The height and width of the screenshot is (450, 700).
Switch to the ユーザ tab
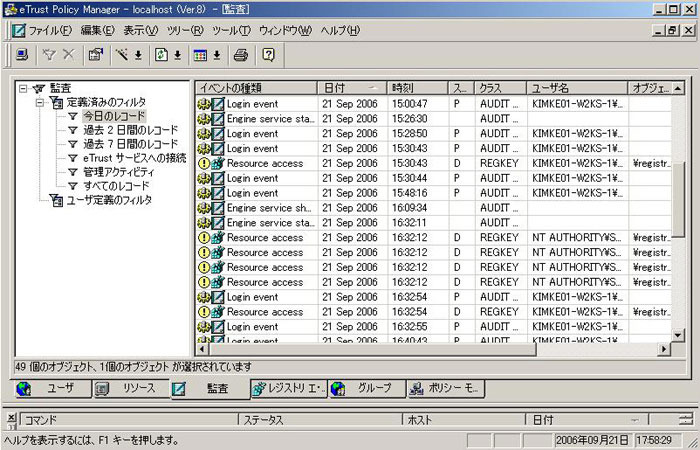[53, 388]
